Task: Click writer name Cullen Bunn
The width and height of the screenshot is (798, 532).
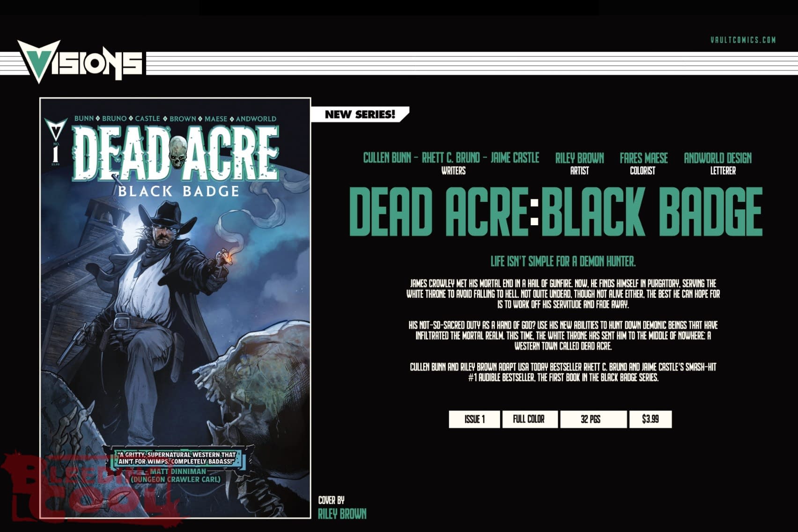Action: [x=387, y=158]
